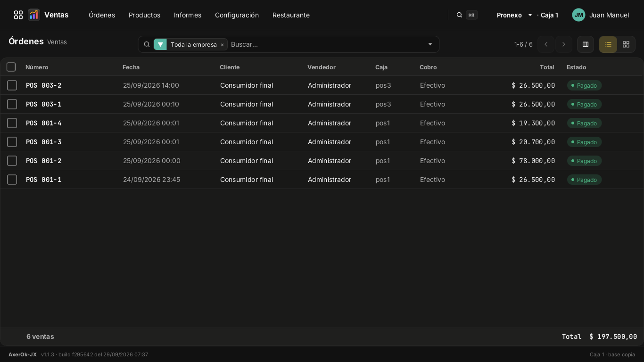
Task: Go to next page of orders
Action: [564, 44]
